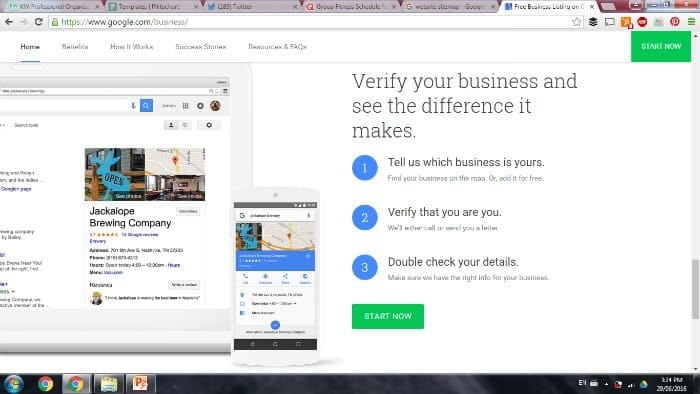
Task: Click the taskbar clock and date
Action: 671,384
